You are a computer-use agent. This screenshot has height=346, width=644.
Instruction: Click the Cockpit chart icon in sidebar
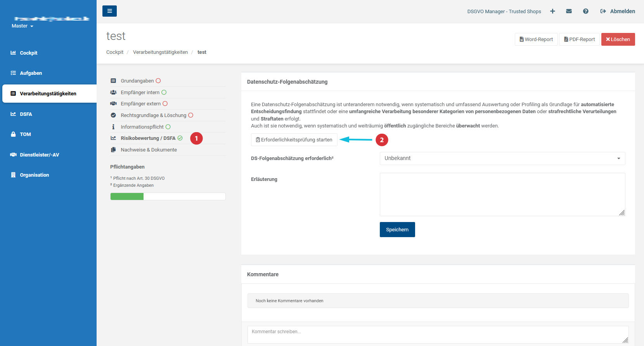(13, 53)
